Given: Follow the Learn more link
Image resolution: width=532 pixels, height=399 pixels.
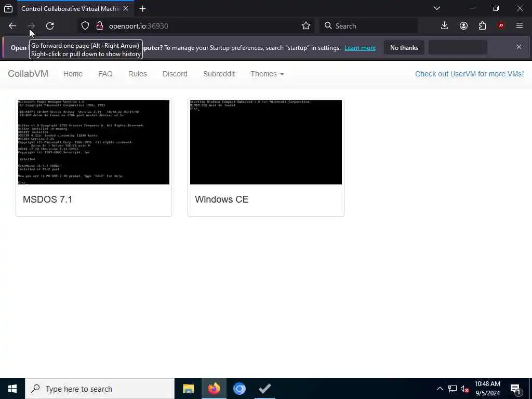Looking at the screenshot, I should pyautogui.click(x=360, y=48).
